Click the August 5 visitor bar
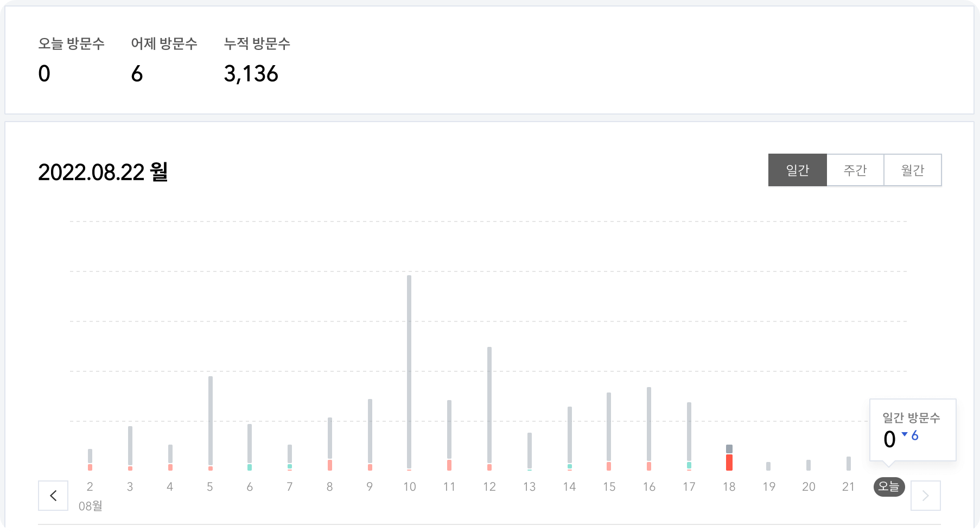Viewport: 980px width, 532px height. point(209,418)
